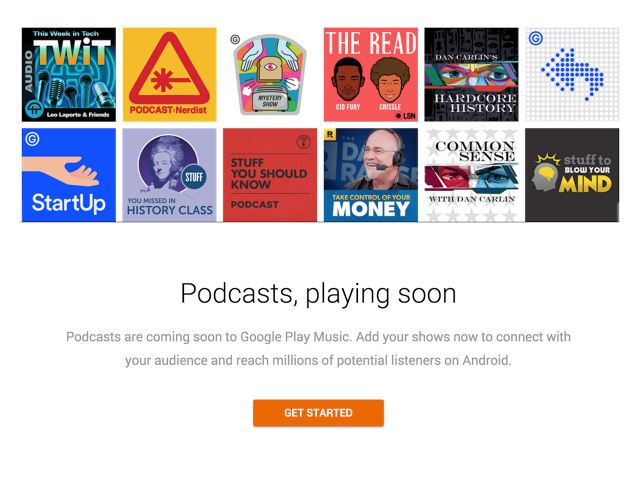The width and height of the screenshot is (640, 480).
Task: Open Dan Carlin's Hardcore History tile
Action: (x=471, y=75)
